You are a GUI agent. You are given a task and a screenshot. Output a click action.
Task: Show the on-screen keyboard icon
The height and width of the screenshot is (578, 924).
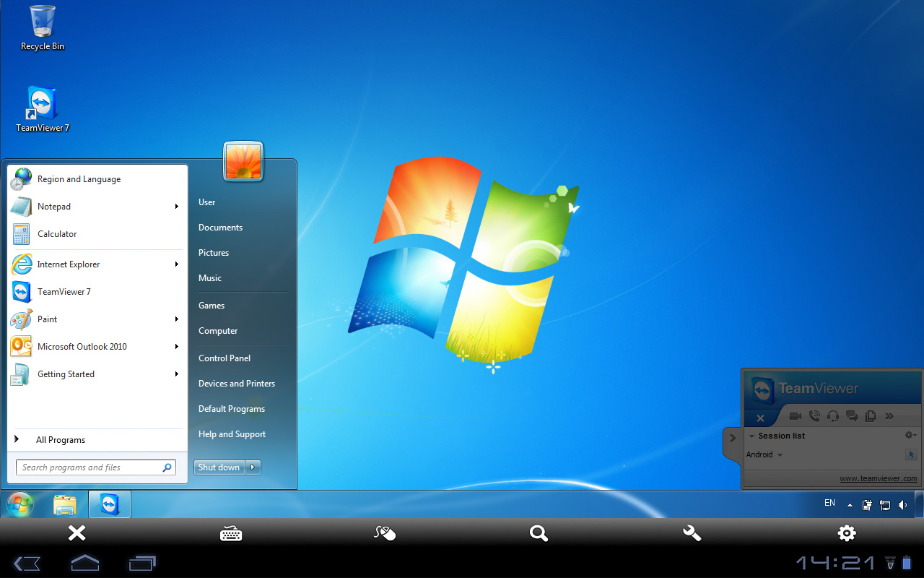231,534
